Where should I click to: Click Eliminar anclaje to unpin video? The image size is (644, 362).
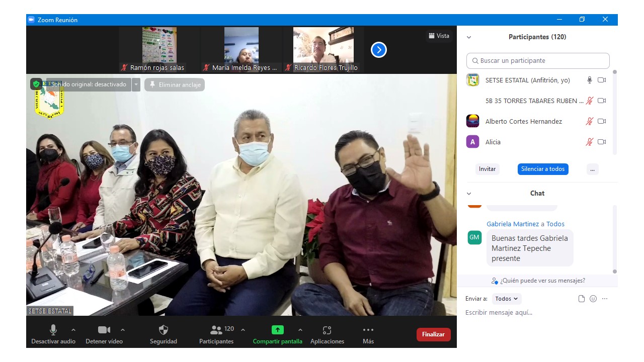pos(175,84)
